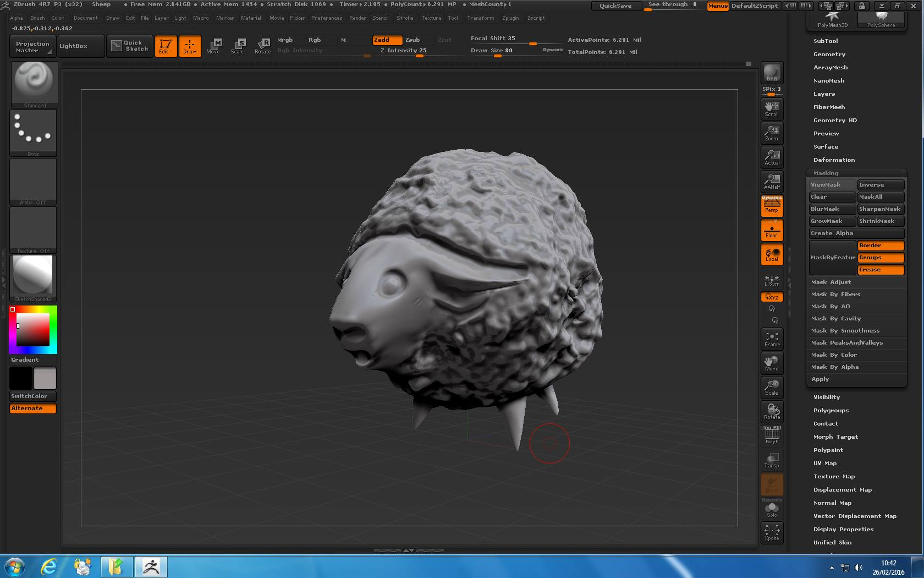The image size is (924, 578).
Task: Open the Render menu
Action: (x=358, y=18)
